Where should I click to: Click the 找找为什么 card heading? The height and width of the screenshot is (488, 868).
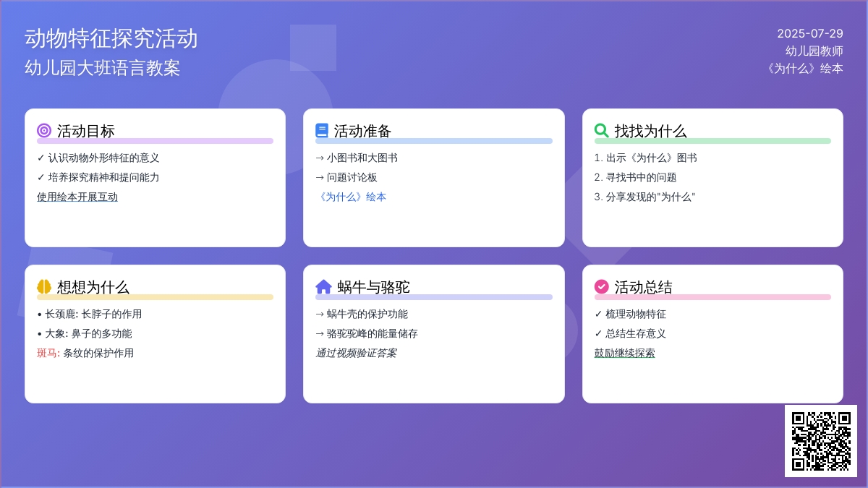tap(651, 131)
